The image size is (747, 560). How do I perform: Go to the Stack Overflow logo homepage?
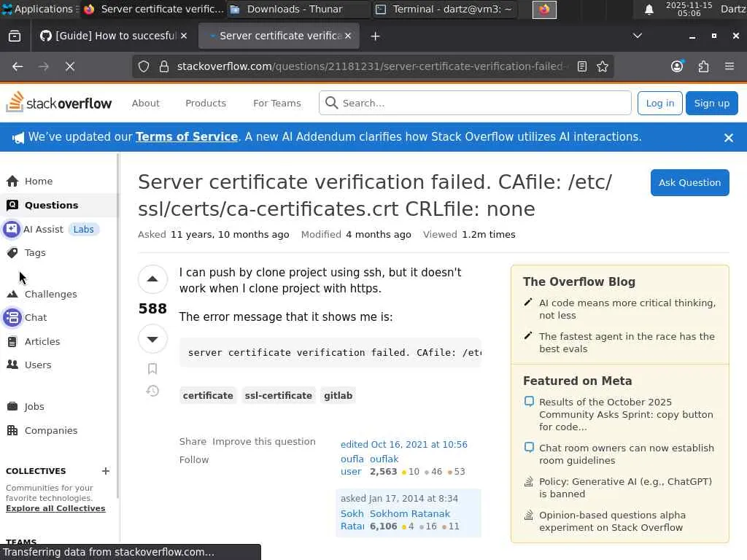pos(59,103)
